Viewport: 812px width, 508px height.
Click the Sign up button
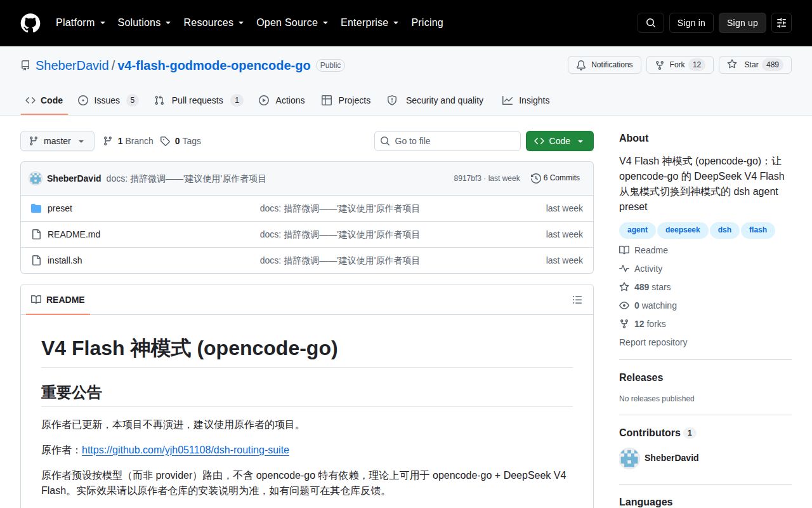(x=742, y=23)
